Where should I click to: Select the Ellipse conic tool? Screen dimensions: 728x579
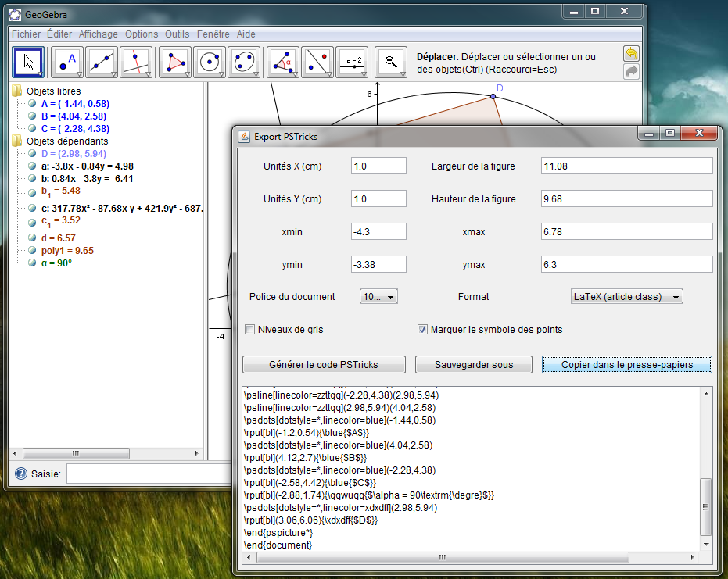[x=244, y=62]
